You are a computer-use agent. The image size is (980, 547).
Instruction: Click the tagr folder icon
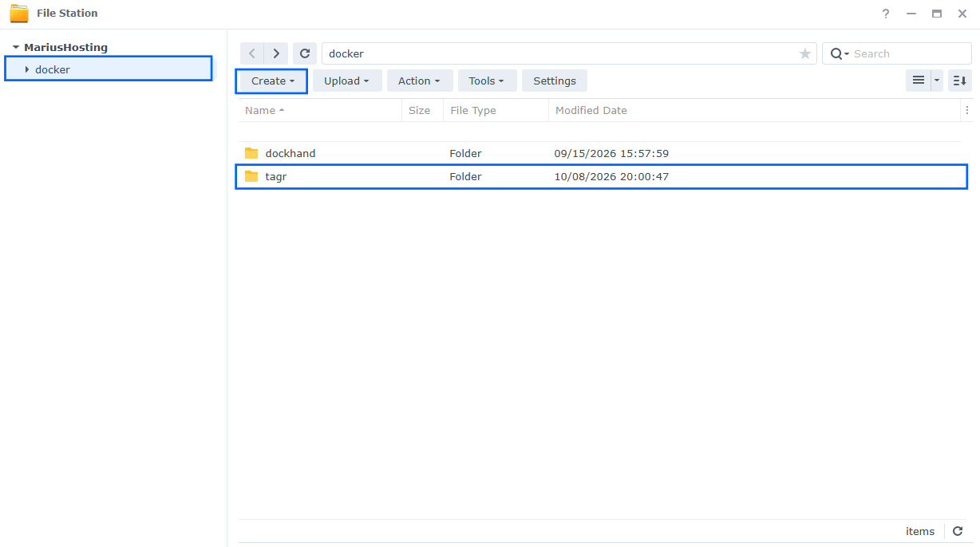tap(252, 176)
